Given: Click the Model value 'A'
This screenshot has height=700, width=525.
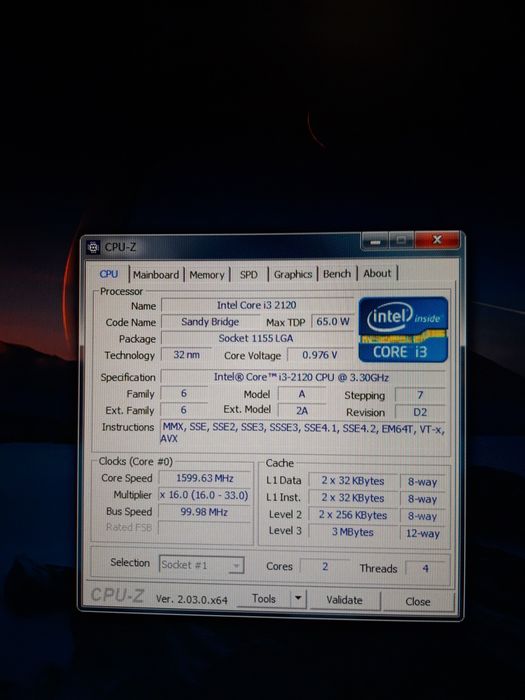Looking at the screenshot, I should click(x=302, y=394).
